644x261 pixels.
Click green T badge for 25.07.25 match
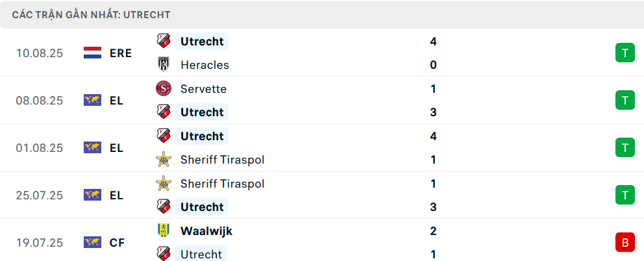625,195
